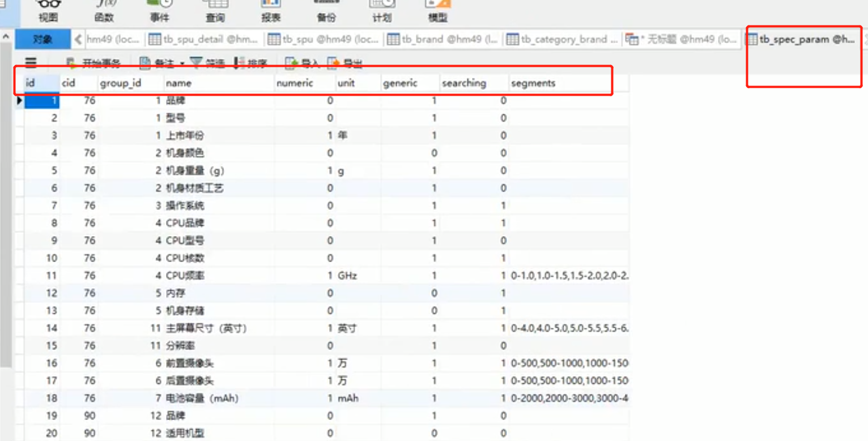Screen dimensions: 868x441
Task: Click segments cell starting 0-2000,2000-3000
Action: click(569, 398)
